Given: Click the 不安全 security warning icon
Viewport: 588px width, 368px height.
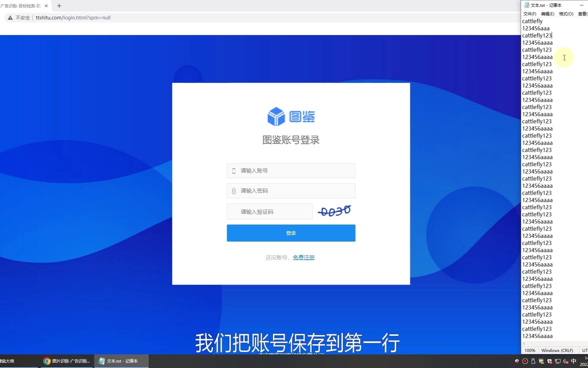Looking at the screenshot, I should (x=10, y=18).
